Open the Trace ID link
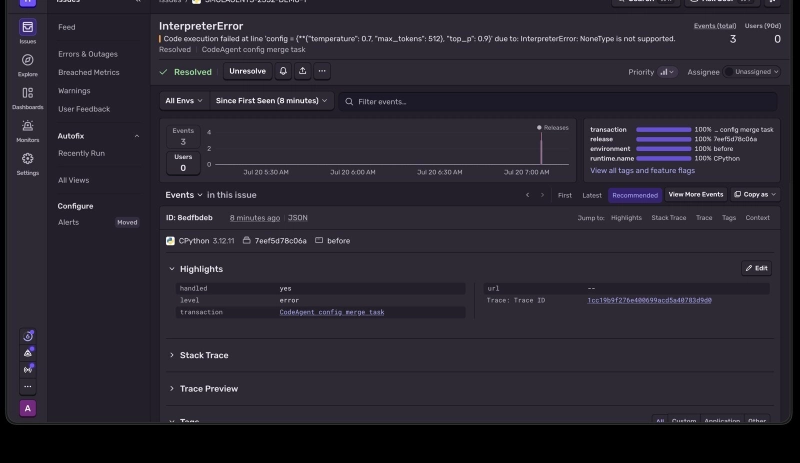 649,300
